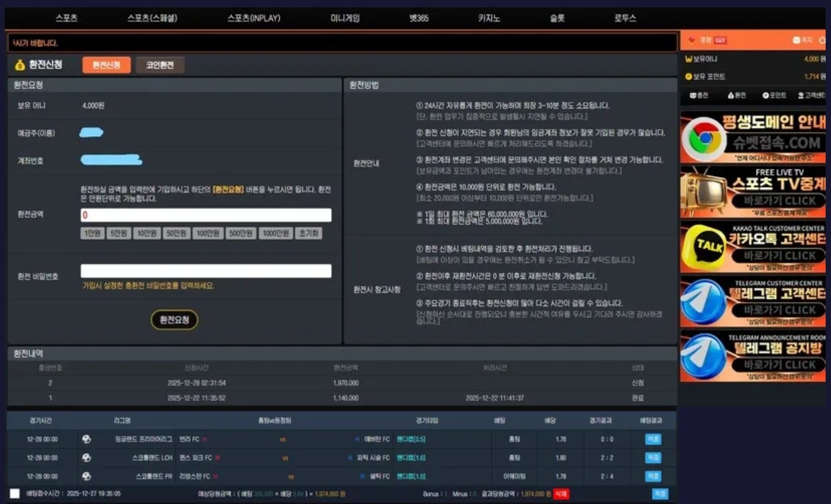Click the 포인트 coin icon in sidebar
The height and width of the screenshot is (504, 831).
[765, 96]
